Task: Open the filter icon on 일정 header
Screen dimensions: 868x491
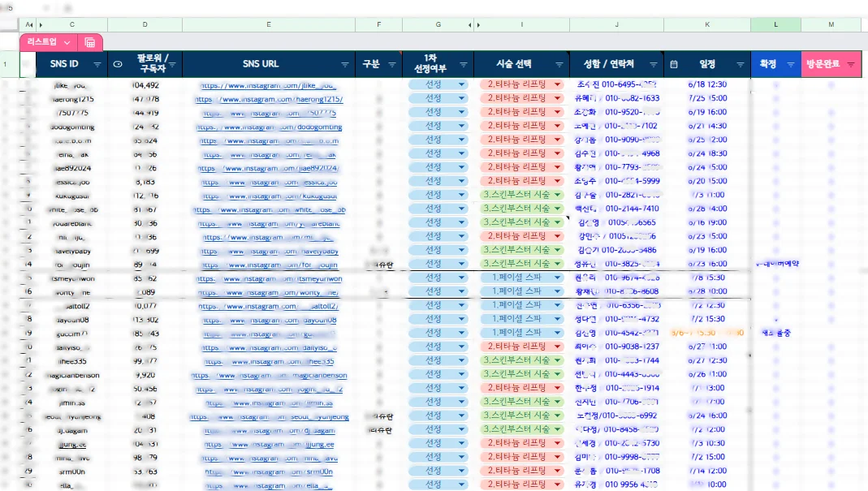Action: click(741, 65)
